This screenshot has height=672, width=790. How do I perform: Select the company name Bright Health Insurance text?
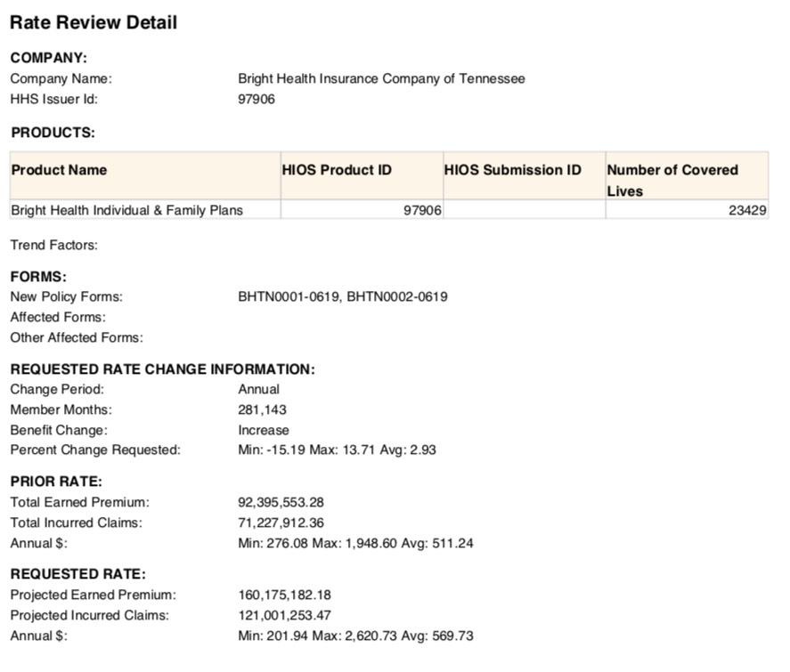pos(381,78)
